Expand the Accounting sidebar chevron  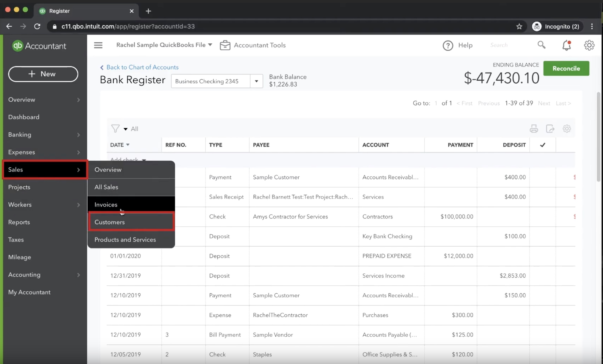79,275
